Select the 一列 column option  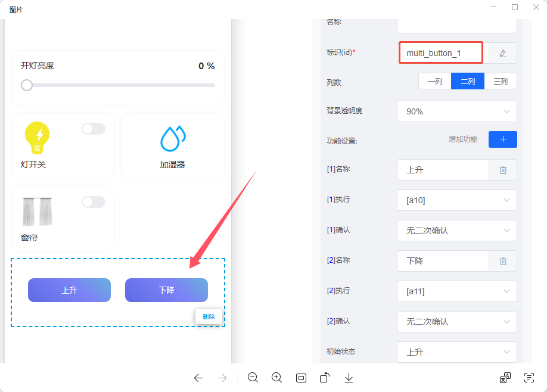pyautogui.click(x=434, y=81)
